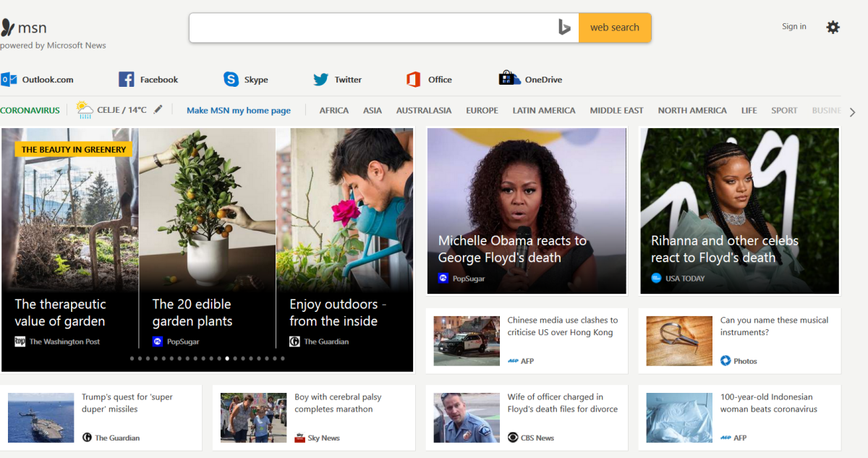Click the web search button
This screenshot has height=458, width=868.
(x=615, y=27)
